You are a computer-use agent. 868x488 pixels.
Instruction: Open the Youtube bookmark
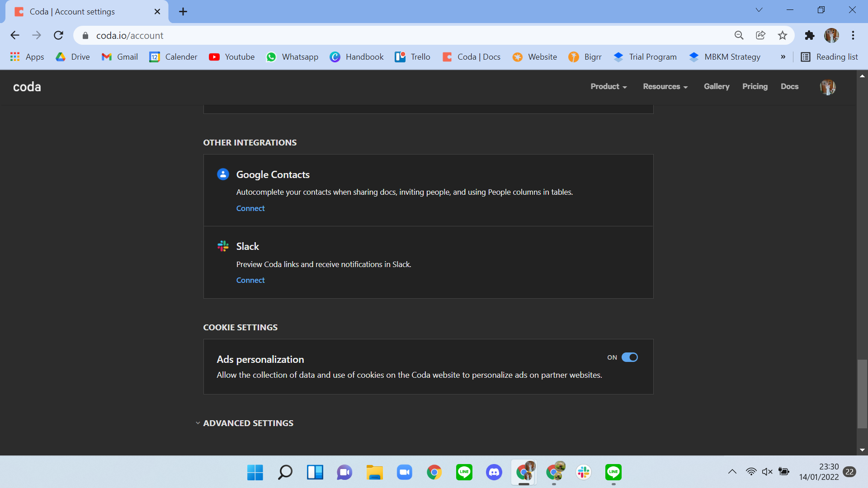coord(231,57)
